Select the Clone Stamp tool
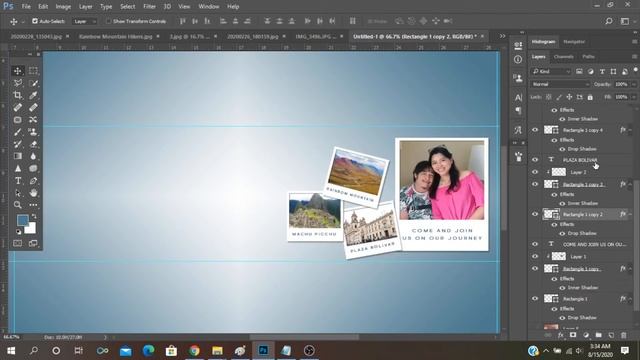 (33, 132)
